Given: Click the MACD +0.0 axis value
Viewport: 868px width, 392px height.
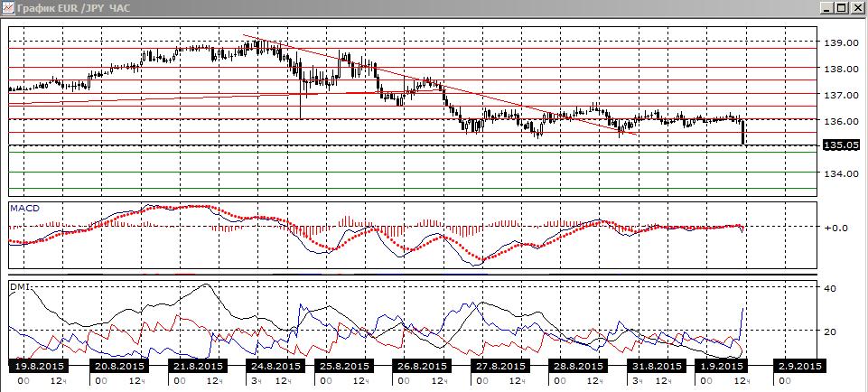Looking at the screenshot, I should (x=835, y=227).
